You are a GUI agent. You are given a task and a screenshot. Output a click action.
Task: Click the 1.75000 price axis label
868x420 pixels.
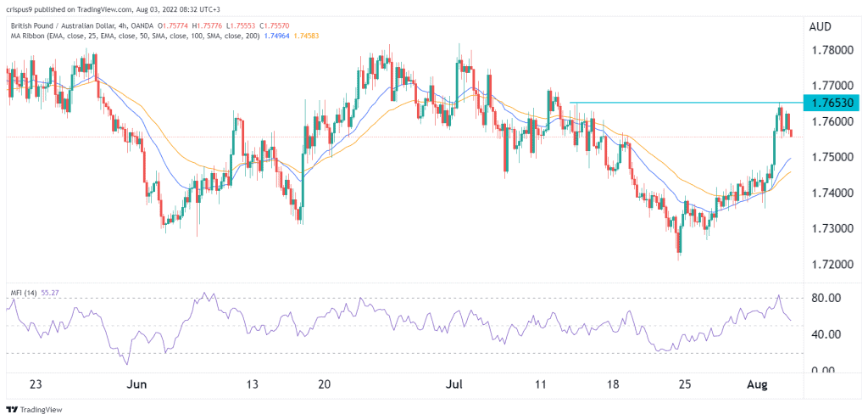pos(834,157)
